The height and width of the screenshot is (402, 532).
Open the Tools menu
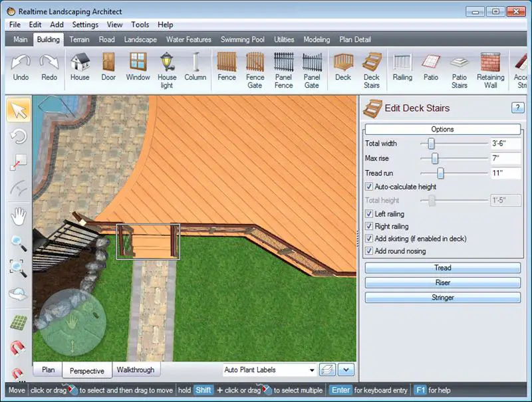[140, 25]
